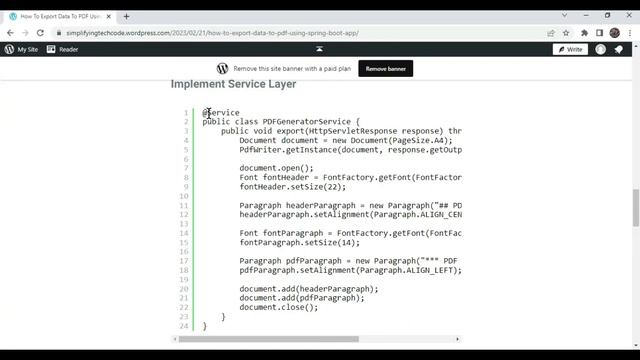Screen dimensions: 640x360
Task: Go forward in browser history
Action: click(25, 33)
